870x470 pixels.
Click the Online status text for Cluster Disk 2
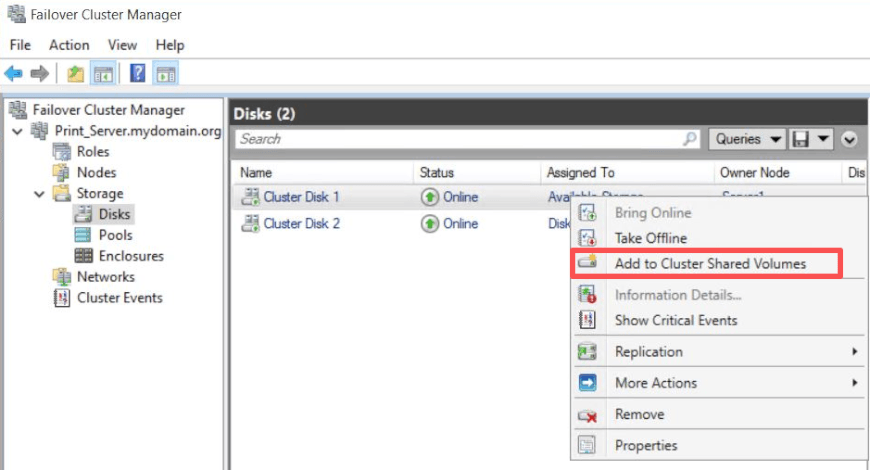461,224
